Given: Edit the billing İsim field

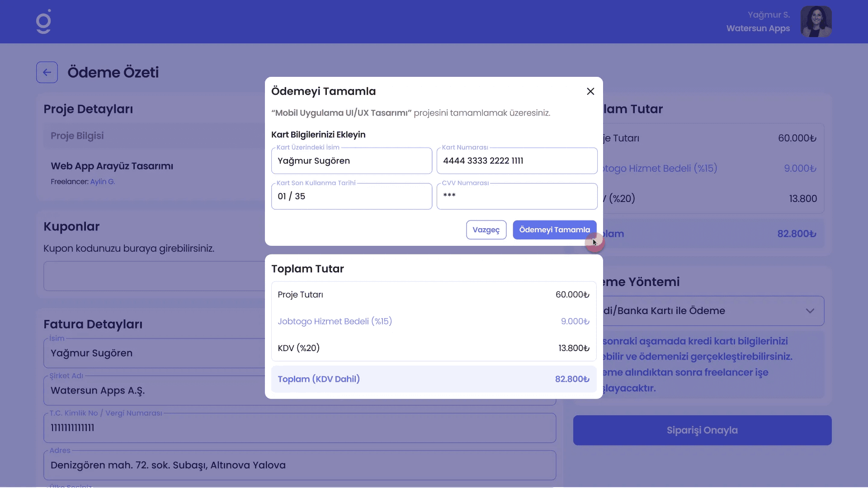Looking at the screenshot, I should click(x=154, y=353).
